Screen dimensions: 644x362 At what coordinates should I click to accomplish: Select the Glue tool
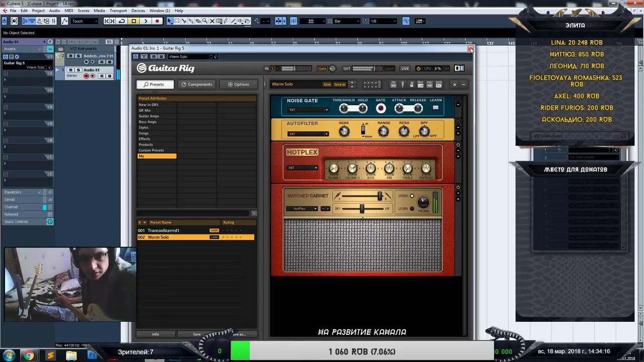[191, 21]
